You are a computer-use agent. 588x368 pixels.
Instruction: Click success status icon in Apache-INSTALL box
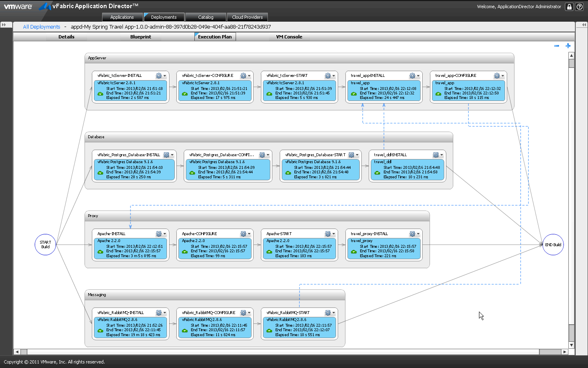click(100, 252)
